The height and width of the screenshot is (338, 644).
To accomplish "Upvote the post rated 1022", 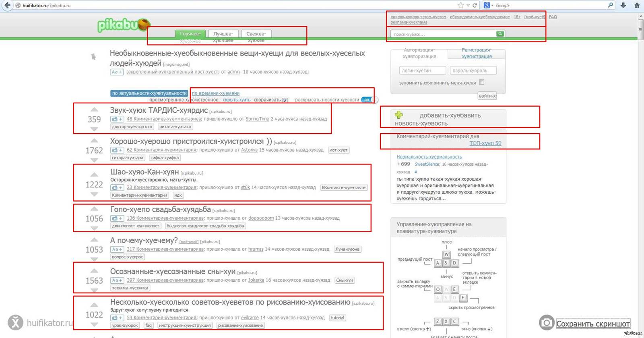I will point(94,305).
